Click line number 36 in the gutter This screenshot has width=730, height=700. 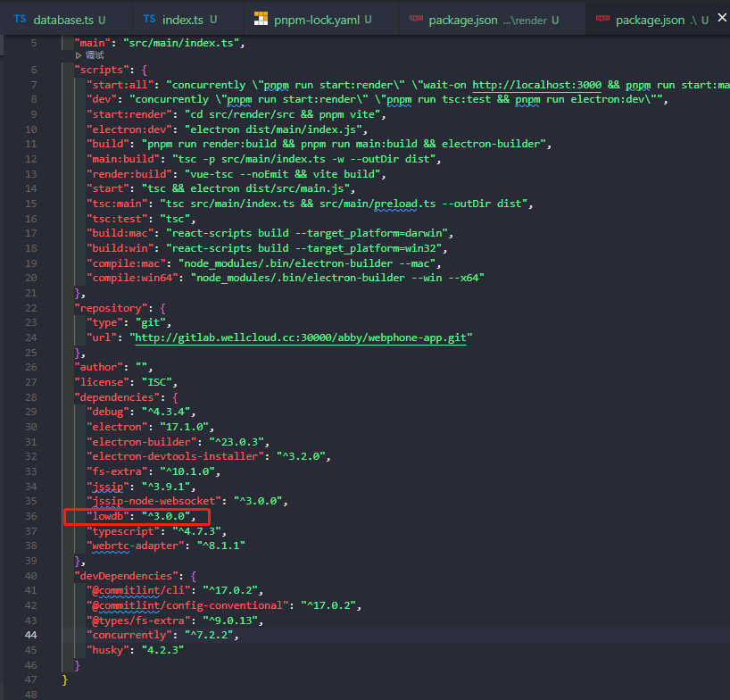pos(30,516)
